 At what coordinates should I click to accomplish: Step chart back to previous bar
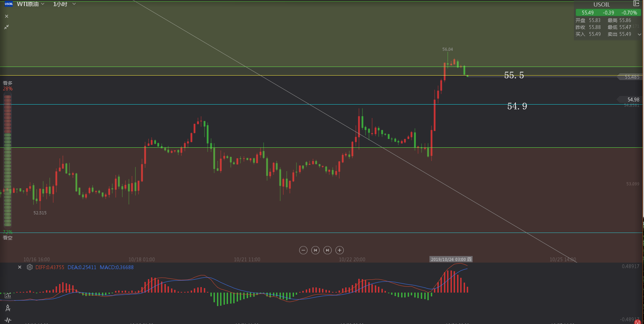315,250
